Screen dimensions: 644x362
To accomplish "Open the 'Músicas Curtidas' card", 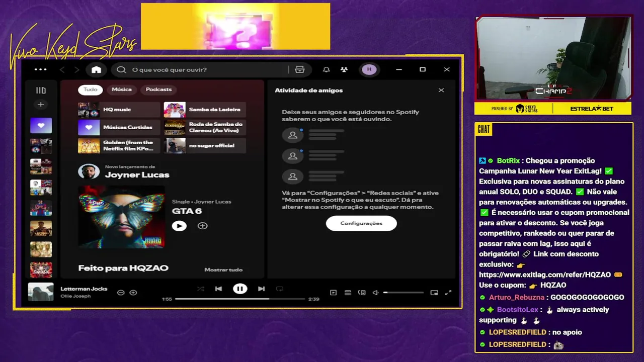I will [x=119, y=127].
